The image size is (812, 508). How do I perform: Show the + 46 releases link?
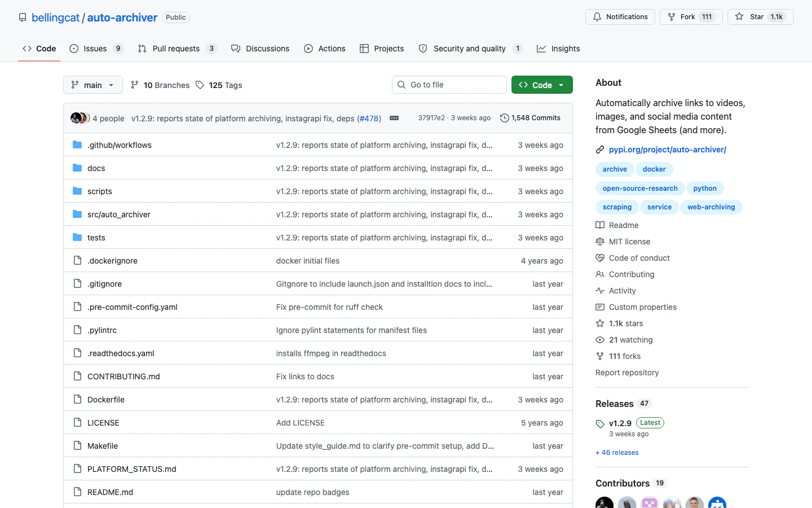(x=617, y=453)
